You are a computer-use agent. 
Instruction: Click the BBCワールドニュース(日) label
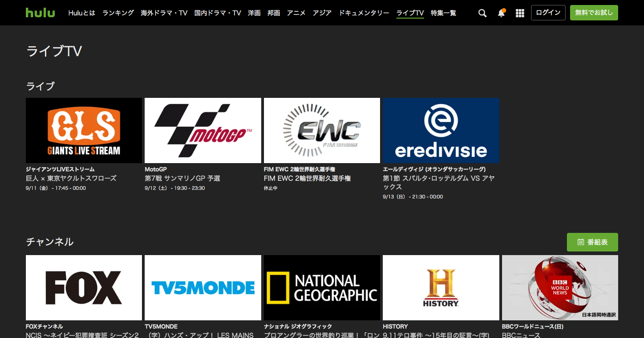point(532,326)
